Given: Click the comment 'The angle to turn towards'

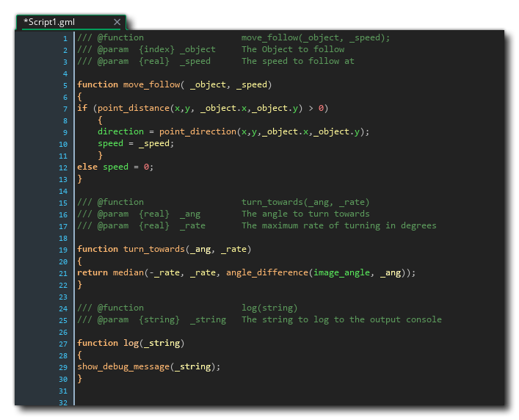Looking at the screenshot, I should click(305, 214).
